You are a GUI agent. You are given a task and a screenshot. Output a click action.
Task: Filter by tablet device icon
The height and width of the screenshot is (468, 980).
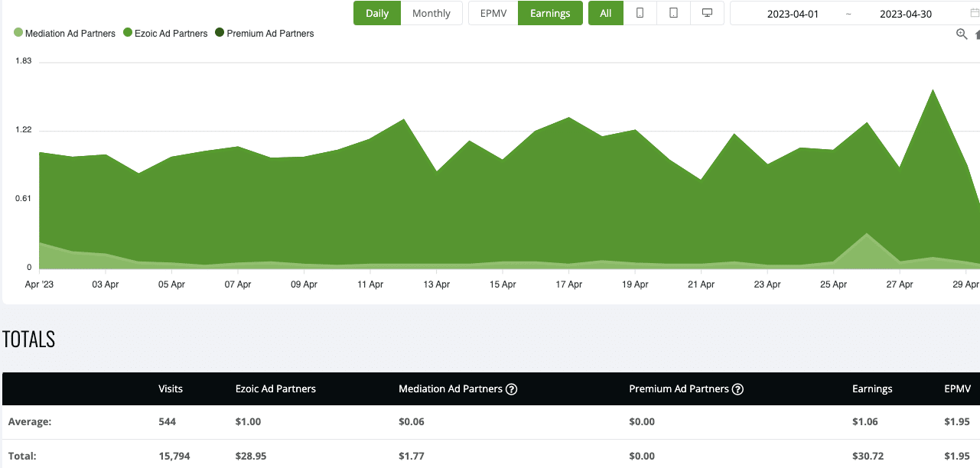tap(673, 13)
